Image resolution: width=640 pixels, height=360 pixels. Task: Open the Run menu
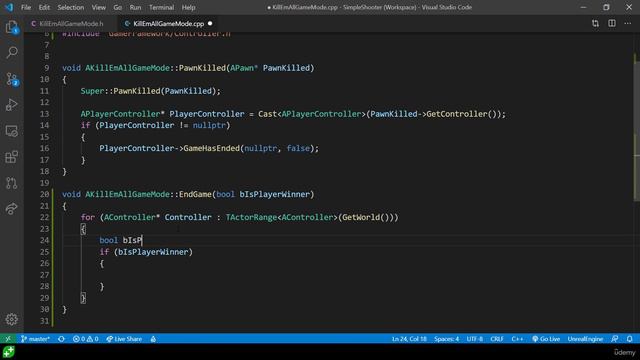135,7
